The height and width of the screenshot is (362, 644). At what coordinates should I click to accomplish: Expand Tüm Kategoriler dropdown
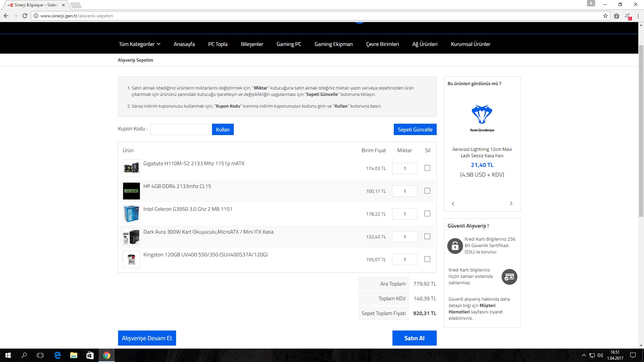point(140,44)
